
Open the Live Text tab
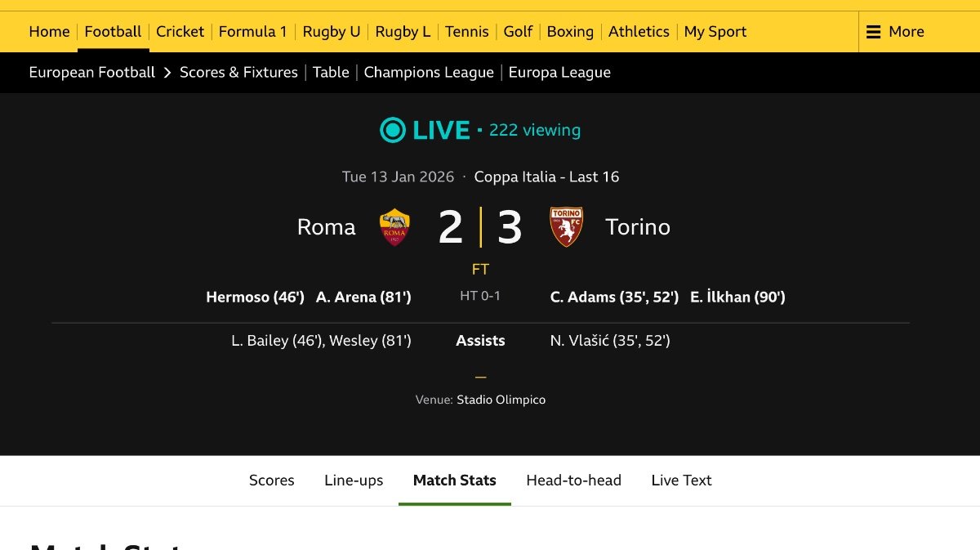coord(681,481)
